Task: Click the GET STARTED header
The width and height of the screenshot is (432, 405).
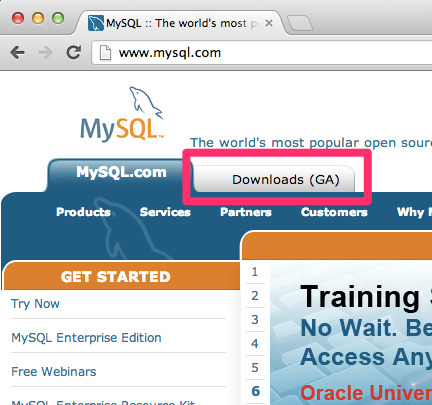Action: [x=116, y=277]
